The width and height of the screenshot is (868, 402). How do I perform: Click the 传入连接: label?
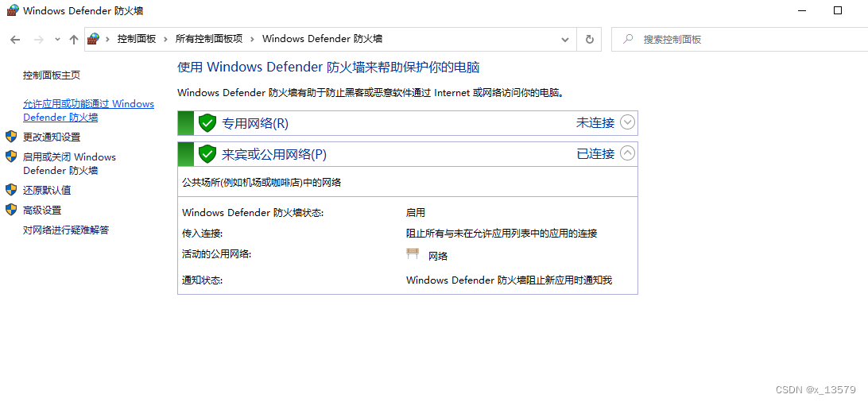tap(202, 234)
